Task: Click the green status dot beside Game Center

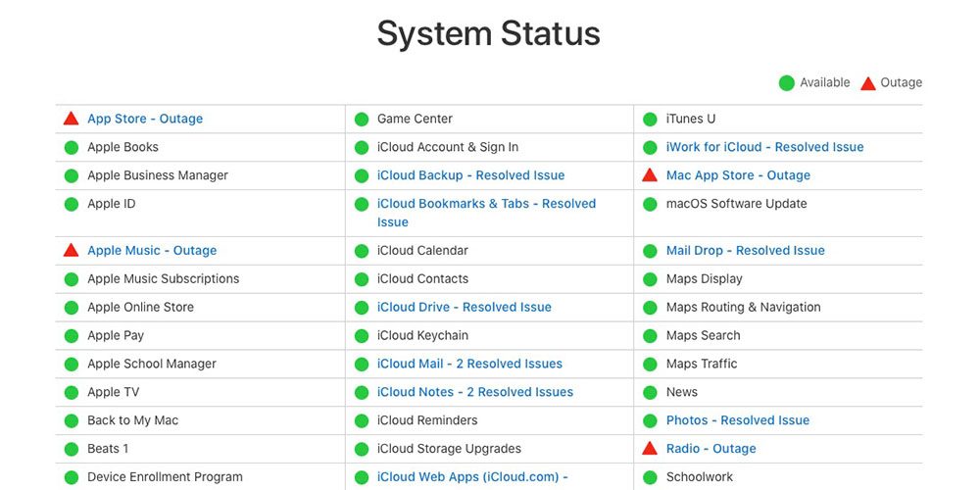Action: (x=361, y=120)
